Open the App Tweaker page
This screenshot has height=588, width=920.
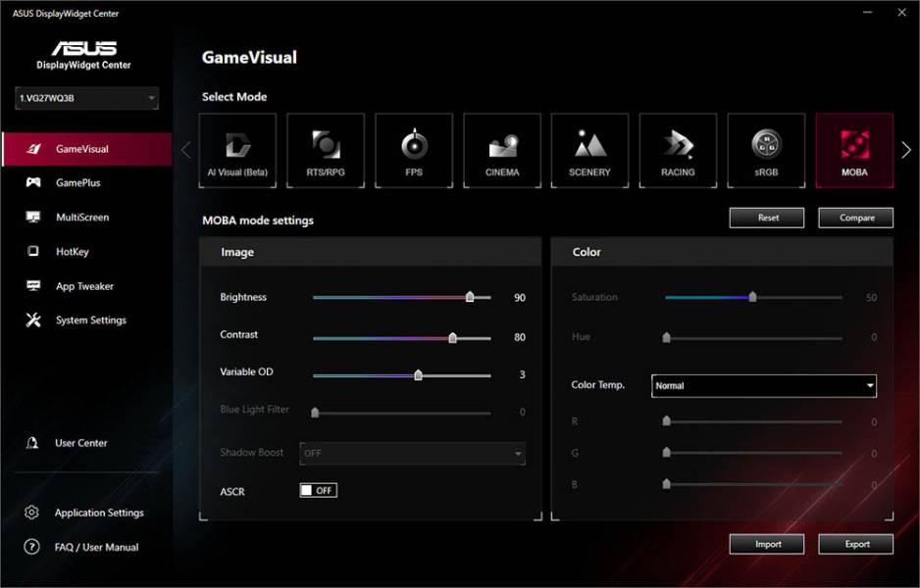click(87, 286)
